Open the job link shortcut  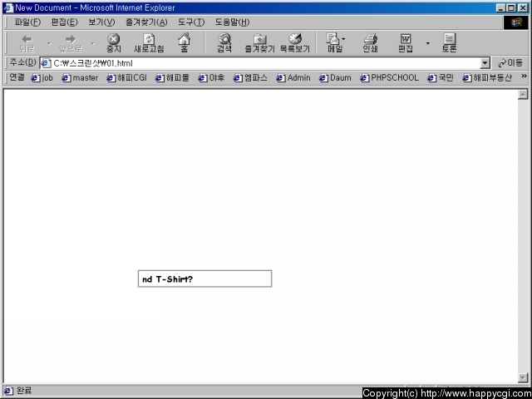click(42, 78)
